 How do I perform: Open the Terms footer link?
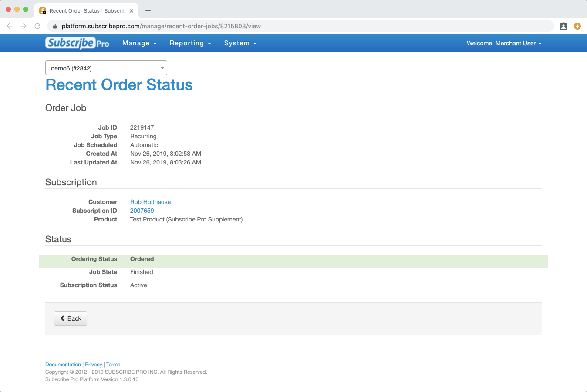pyautogui.click(x=113, y=365)
